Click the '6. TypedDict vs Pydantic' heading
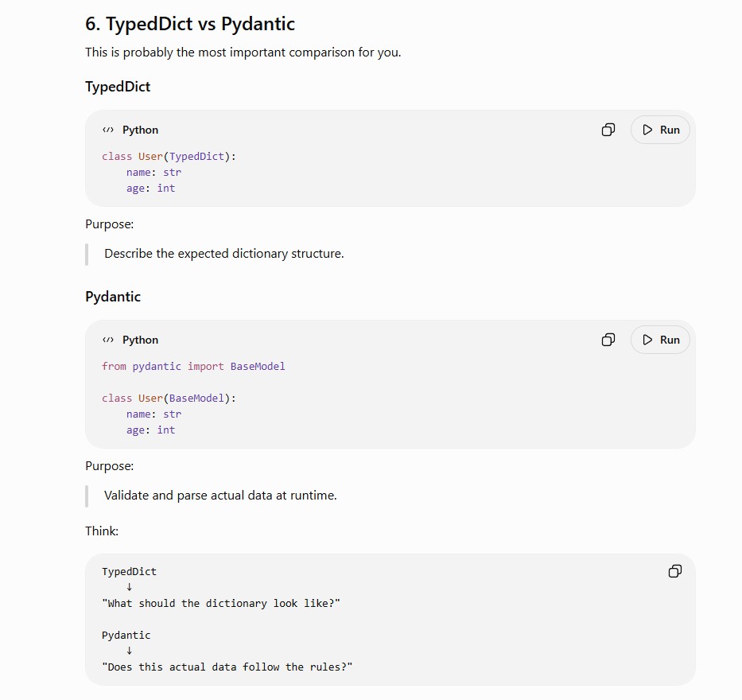 point(190,24)
